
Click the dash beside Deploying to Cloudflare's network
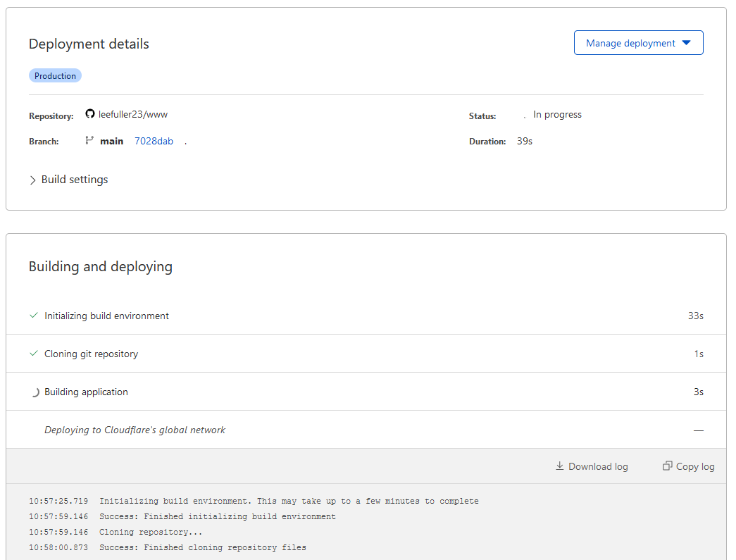698,429
